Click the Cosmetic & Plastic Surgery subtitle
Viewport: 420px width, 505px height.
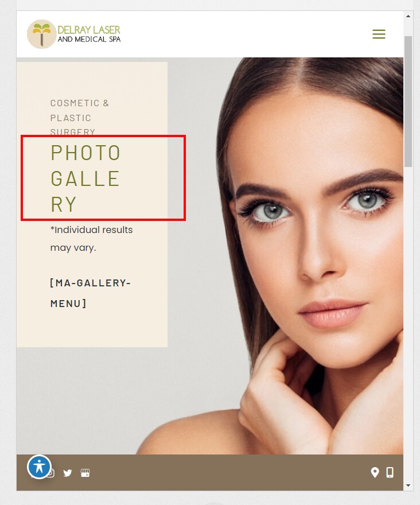click(80, 117)
